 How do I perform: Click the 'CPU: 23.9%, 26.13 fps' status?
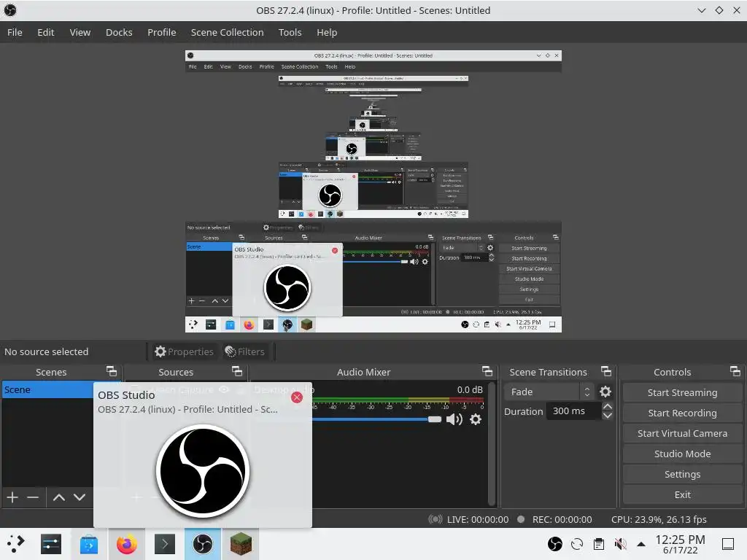(659, 519)
